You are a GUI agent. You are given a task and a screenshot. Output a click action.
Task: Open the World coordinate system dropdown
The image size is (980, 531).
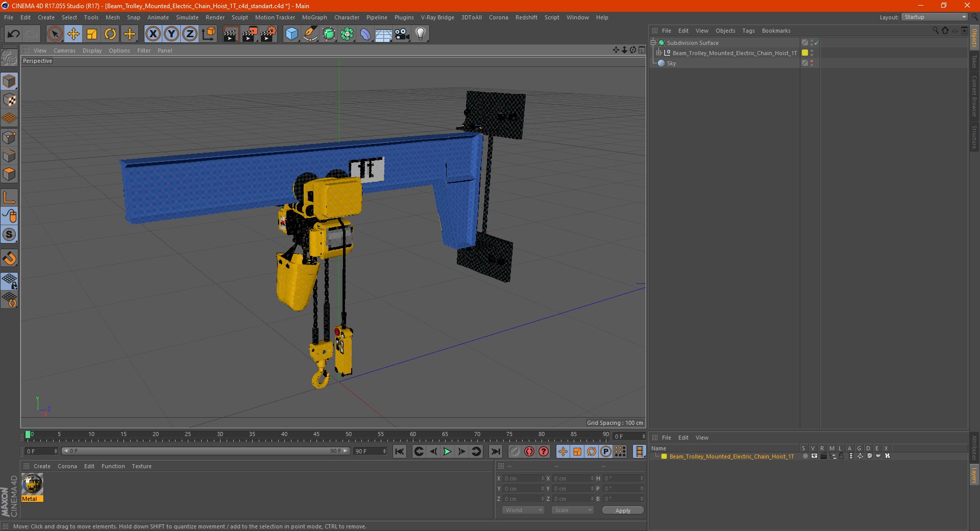524,510
